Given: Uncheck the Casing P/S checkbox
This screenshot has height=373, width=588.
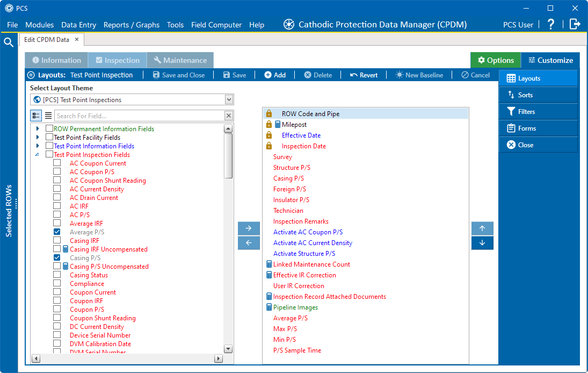Looking at the screenshot, I should click(x=57, y=257).
